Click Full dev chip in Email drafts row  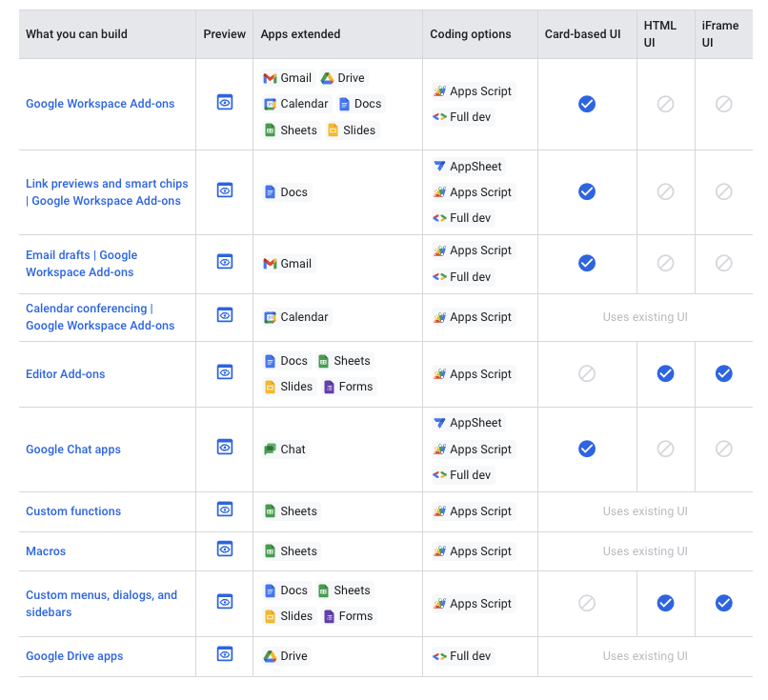[x=462, y=277]
